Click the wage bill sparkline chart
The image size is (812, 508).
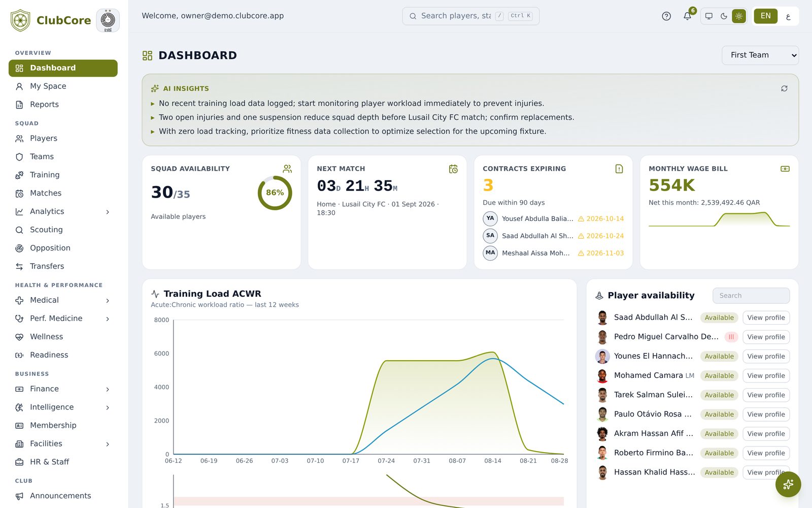(719, 219)
